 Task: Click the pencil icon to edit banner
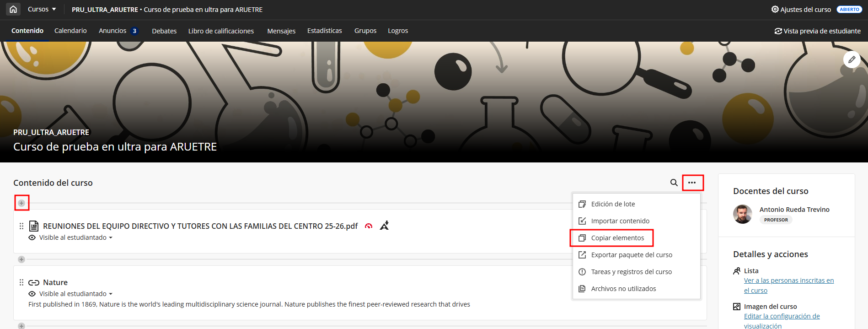pos(852,59)
